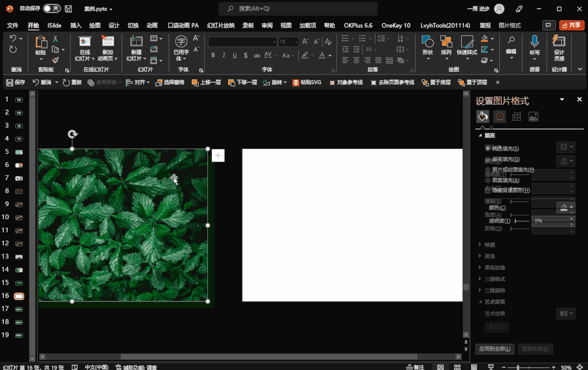Click the Italic I button
The image size is (588, 370).
point(224,55)
